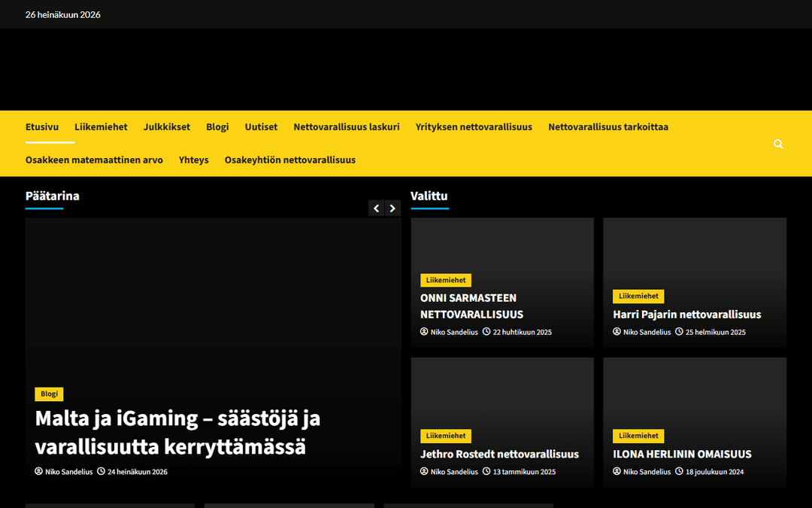This screenshot has height=508, width=812.
Task: Click Niko Sandelius on Ilona Herlinin card
Action: (647, 472)
